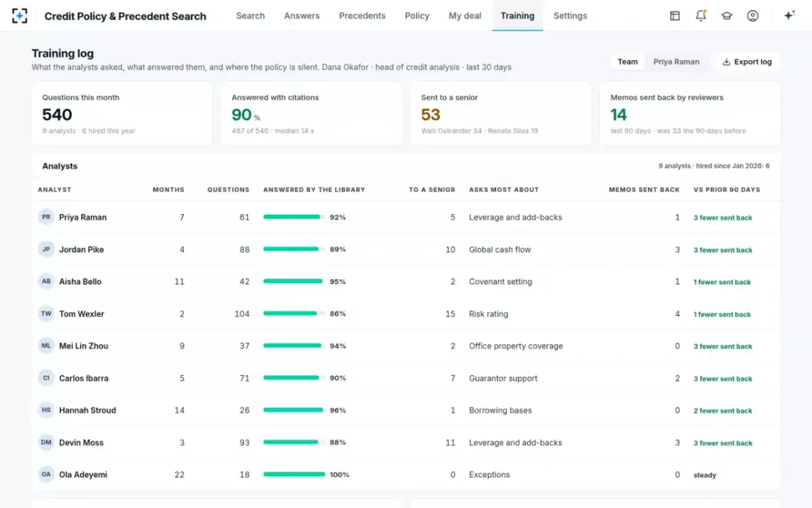Open notifications bell
The height and width of the screenshot is (508, 812).
[700, 16]
